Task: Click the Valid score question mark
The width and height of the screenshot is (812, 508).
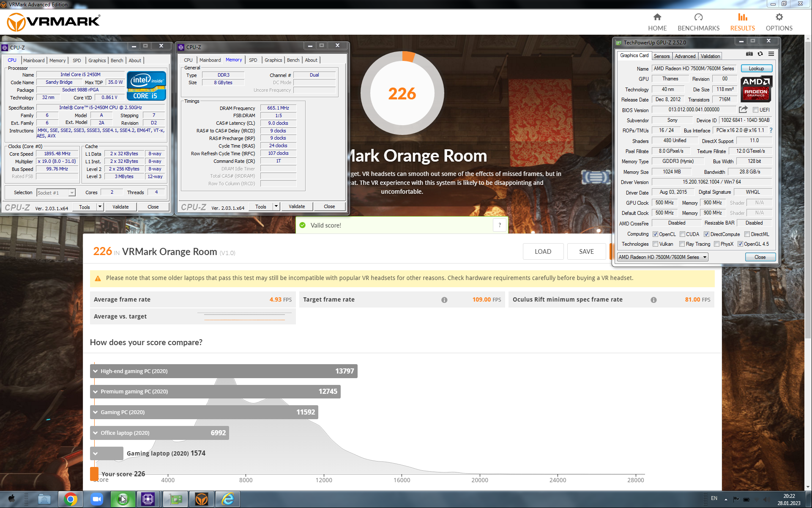Action: coord(500,225)
